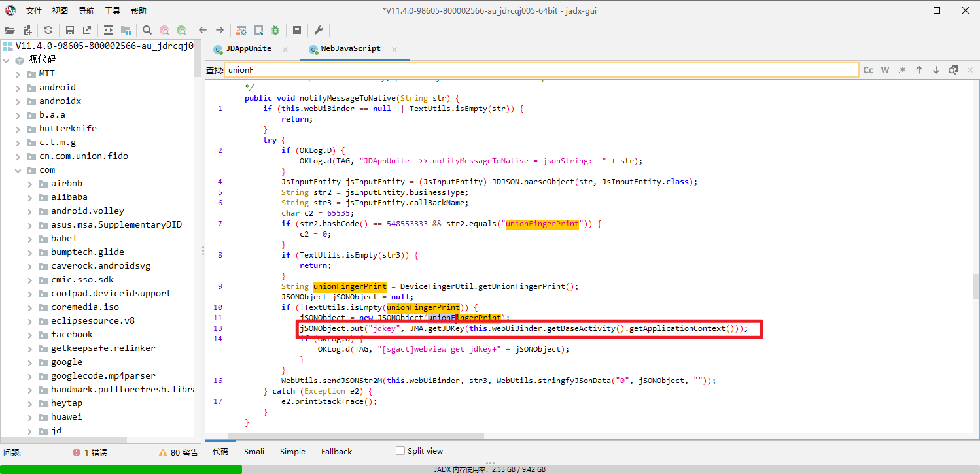This screenshot has height=474, width=980.
Task: Select the 代码 view tab
Action: pyautogui.click(x=220, y=451)
